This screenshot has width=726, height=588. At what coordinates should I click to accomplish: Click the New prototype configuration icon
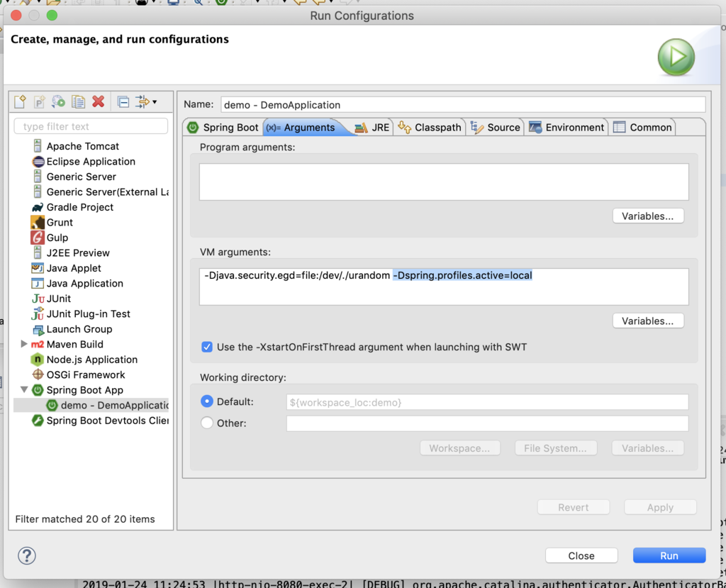tap(40, 101)
